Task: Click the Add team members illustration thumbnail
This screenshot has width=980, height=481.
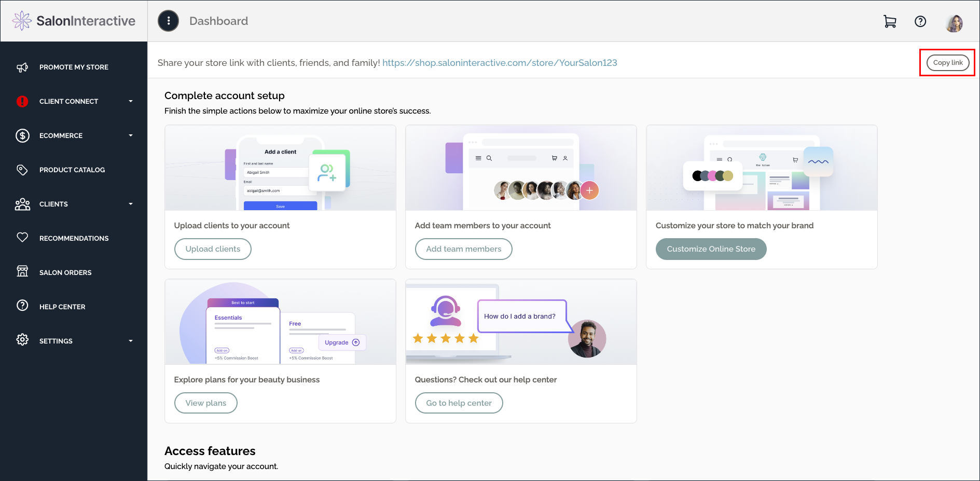Action: [521, 168]
